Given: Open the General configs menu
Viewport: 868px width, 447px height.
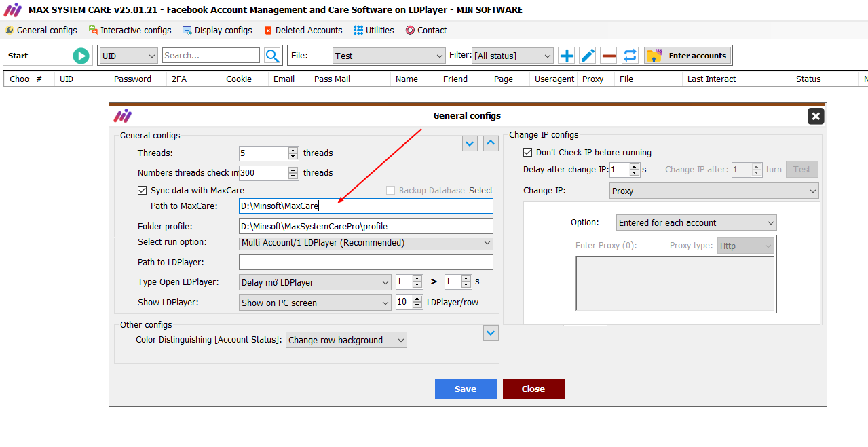Looking at the screenshot, I should (41, 30).
